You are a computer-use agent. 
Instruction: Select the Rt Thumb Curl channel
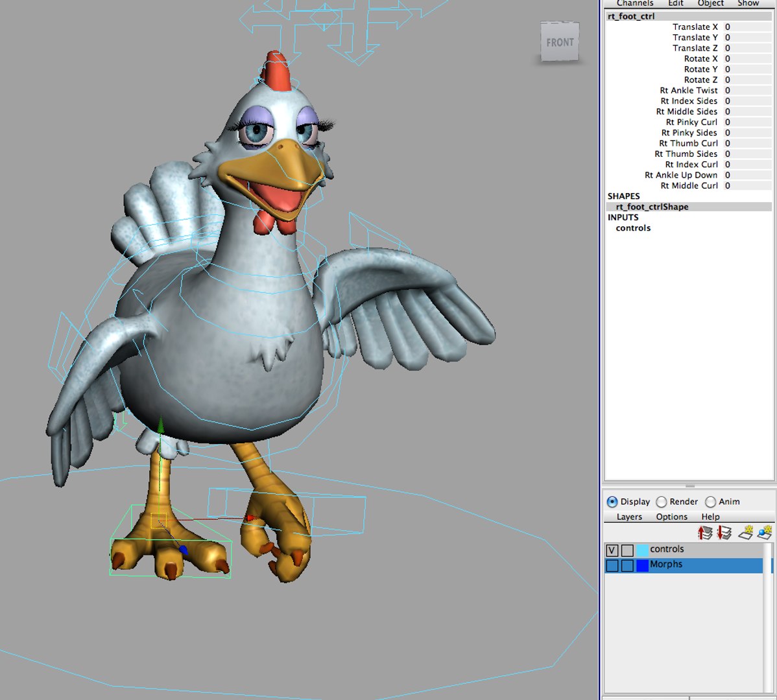[x=688, y=143]
